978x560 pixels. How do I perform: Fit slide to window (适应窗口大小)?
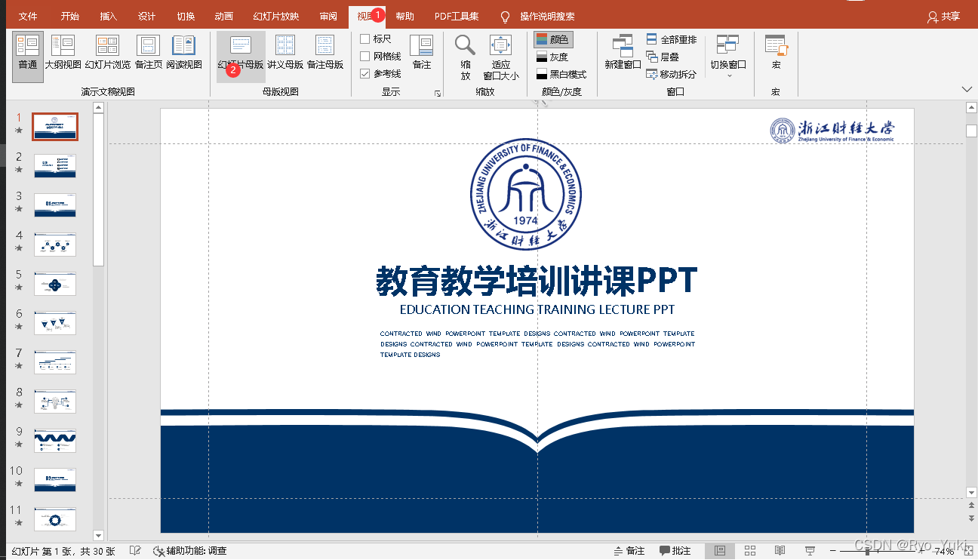coord(501,57)
